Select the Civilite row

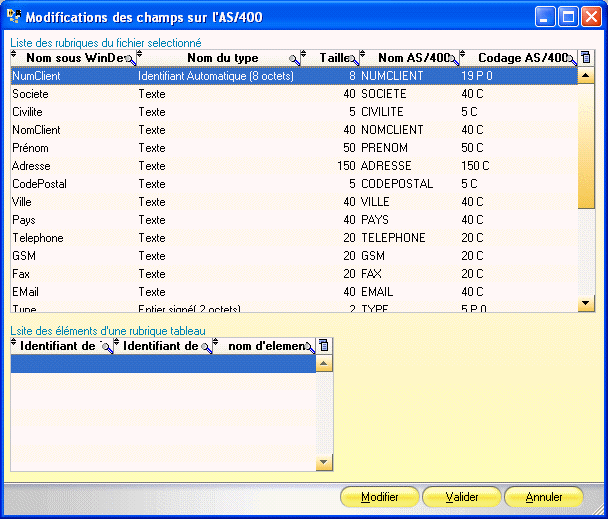coord(294,112)
